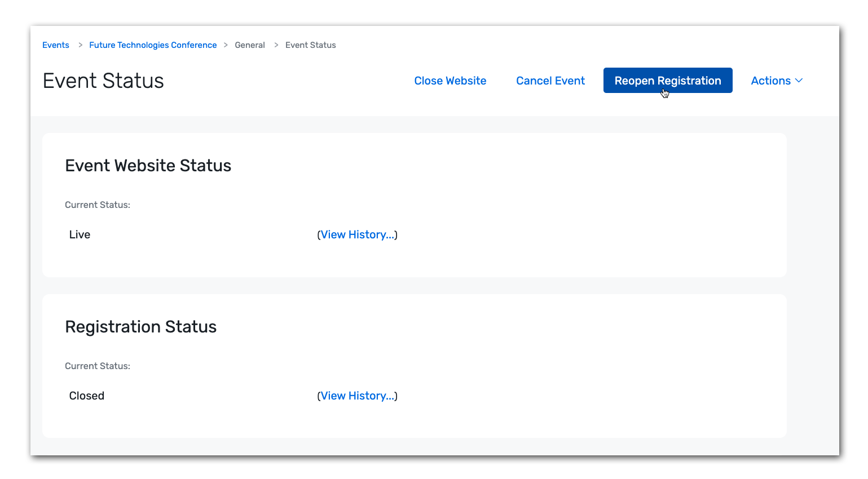
Task: Open the Events breadcrumb link
Action: [56, 45]
